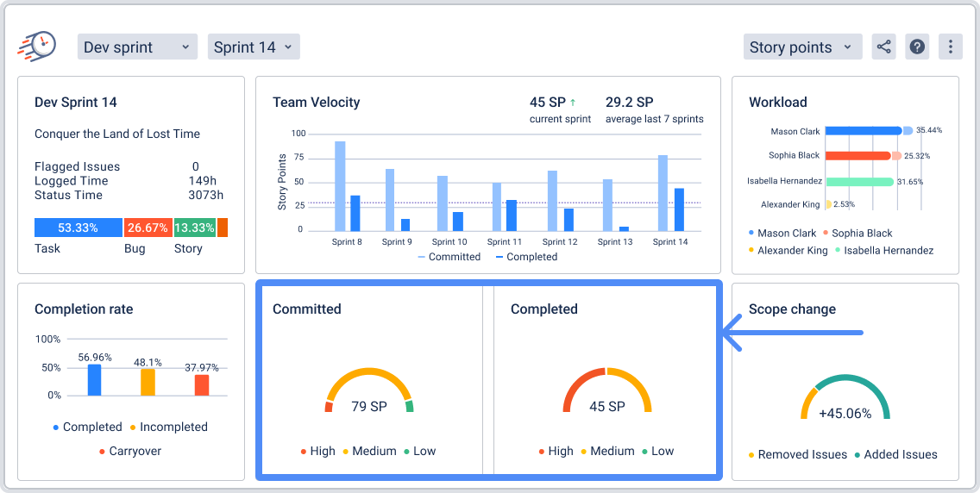Screen dimensions: 980x493
Task: Click the Bug 26.67% red bar segment
Action: coord(148,228)
